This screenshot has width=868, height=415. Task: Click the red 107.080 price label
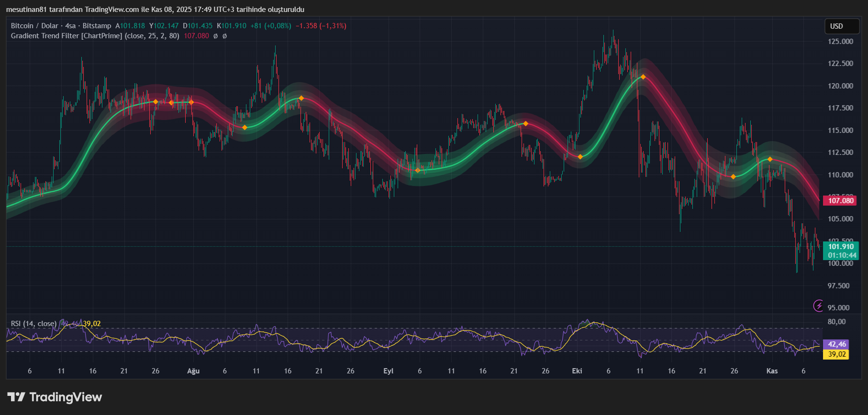[840, 200]
